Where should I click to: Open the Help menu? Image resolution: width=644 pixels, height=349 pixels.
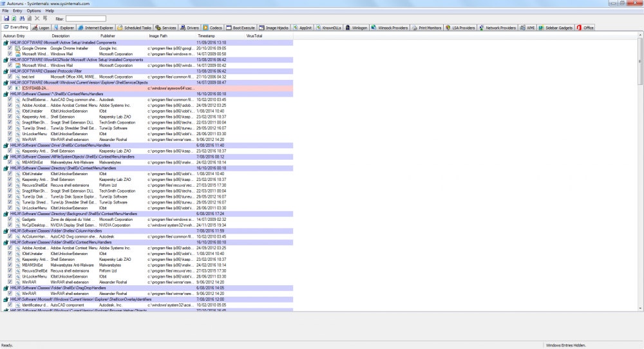[50, 11]
